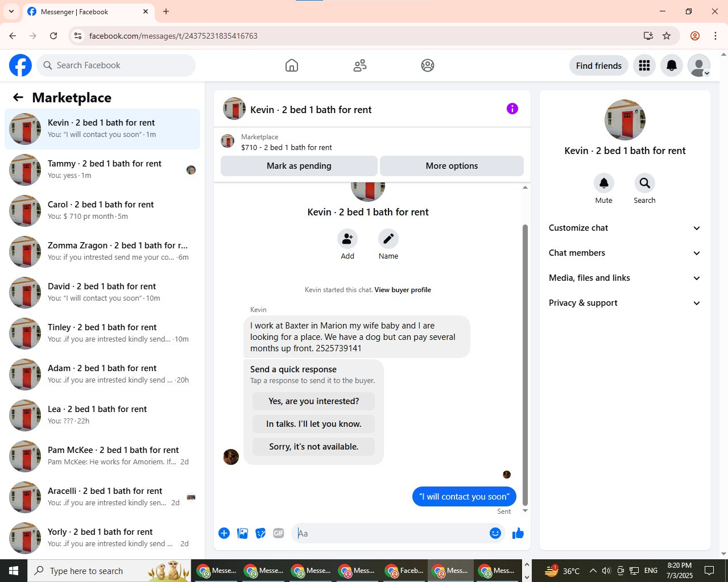Open conversation info purple icon
This screenshot has width=728, height=582.
point(512,109)
